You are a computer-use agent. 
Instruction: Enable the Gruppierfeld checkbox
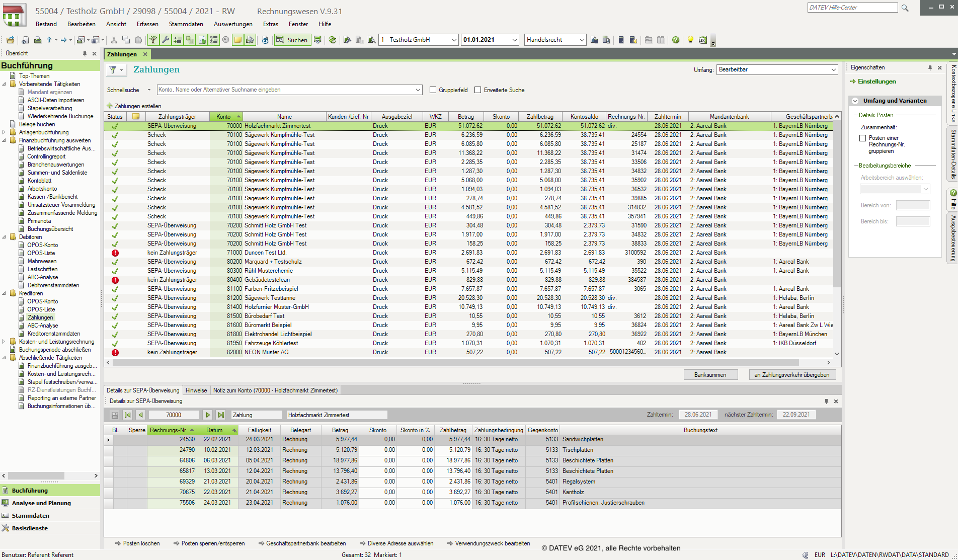coord(433,90)
